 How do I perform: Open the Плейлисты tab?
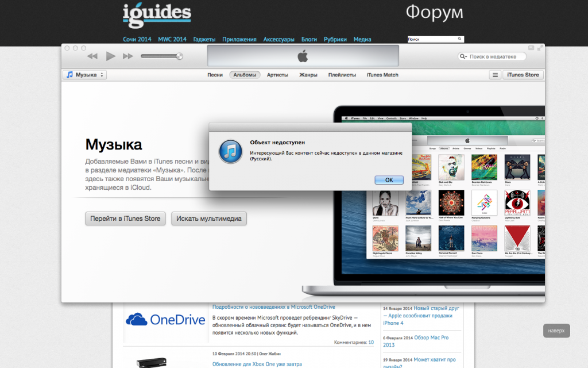click(342, 75)
